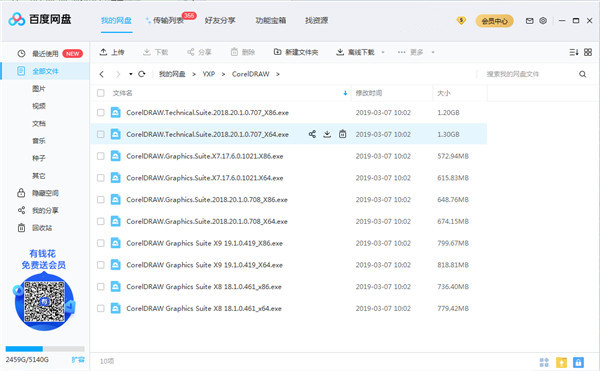
Task: Click the search field for cloud files
Action: 528,74
